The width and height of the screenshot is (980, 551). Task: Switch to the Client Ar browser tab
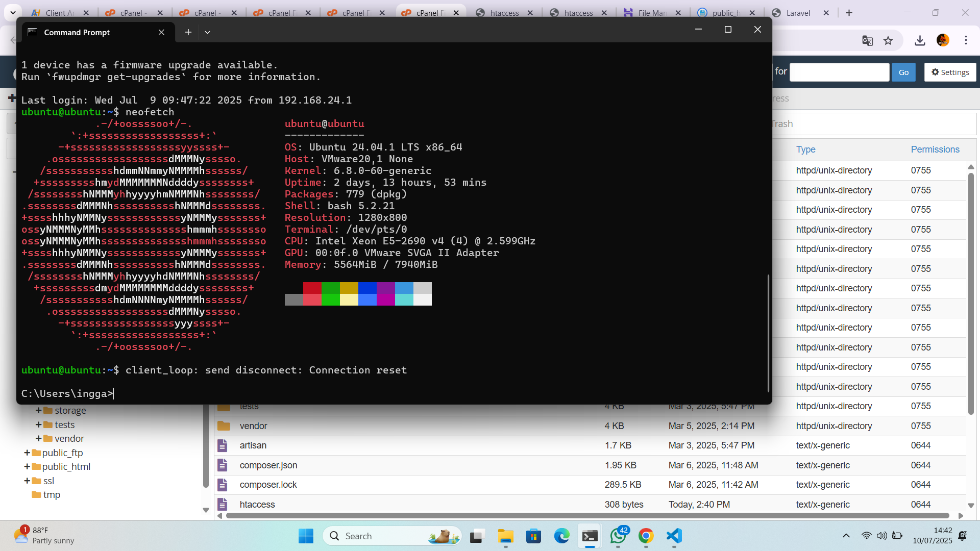coord(60,13)
